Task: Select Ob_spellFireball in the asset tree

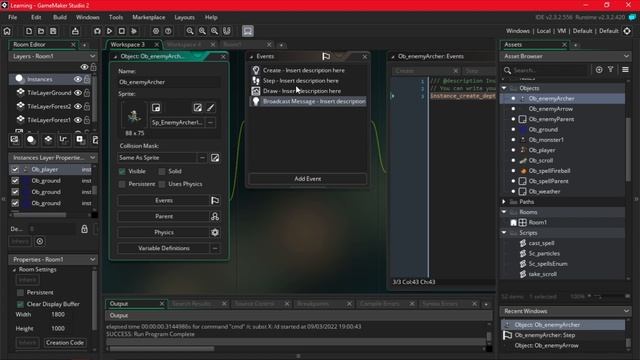Action: pyautogui.click(x=549, y=171)
